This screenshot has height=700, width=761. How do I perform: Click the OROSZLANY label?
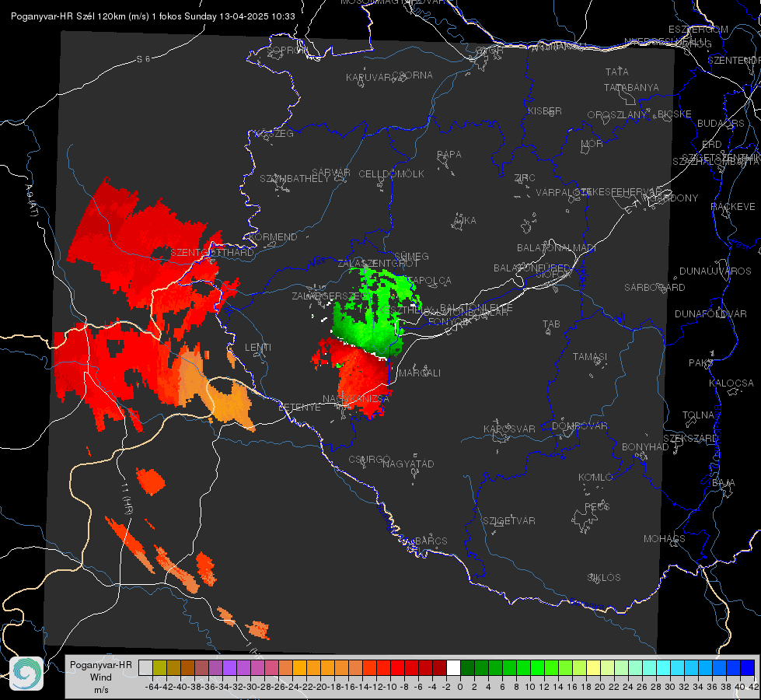pos(617,115)
